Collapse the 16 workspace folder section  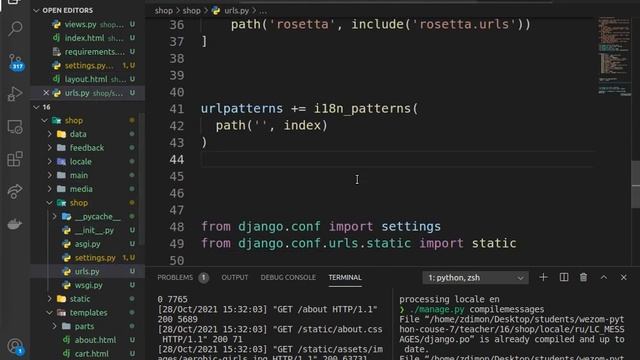(x=42, y=107)
